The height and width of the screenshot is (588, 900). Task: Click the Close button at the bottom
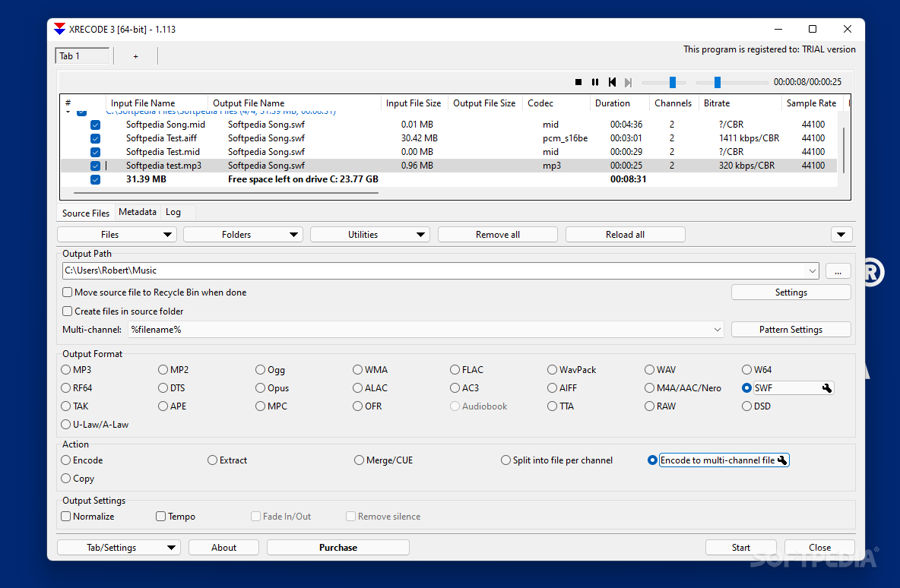click(819, 547)
